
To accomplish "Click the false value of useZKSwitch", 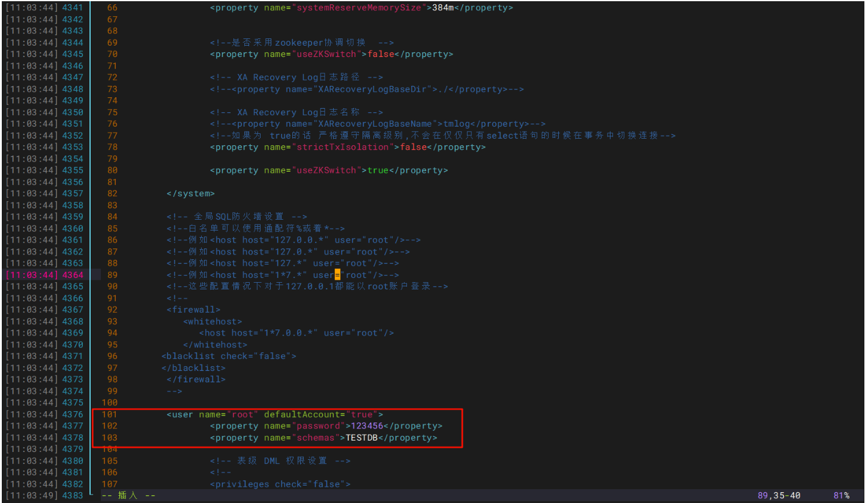I will pyautogui.click(x=381, y=54).
